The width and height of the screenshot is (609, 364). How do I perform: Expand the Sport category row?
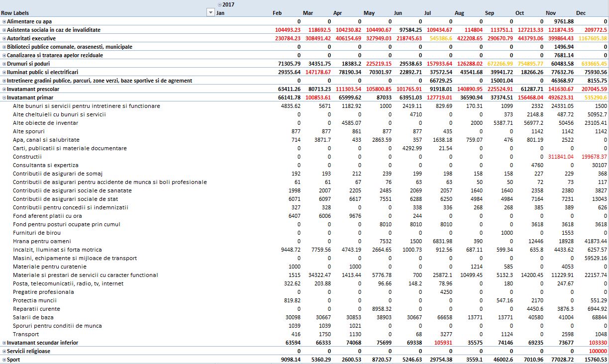[x=4, y=360]
